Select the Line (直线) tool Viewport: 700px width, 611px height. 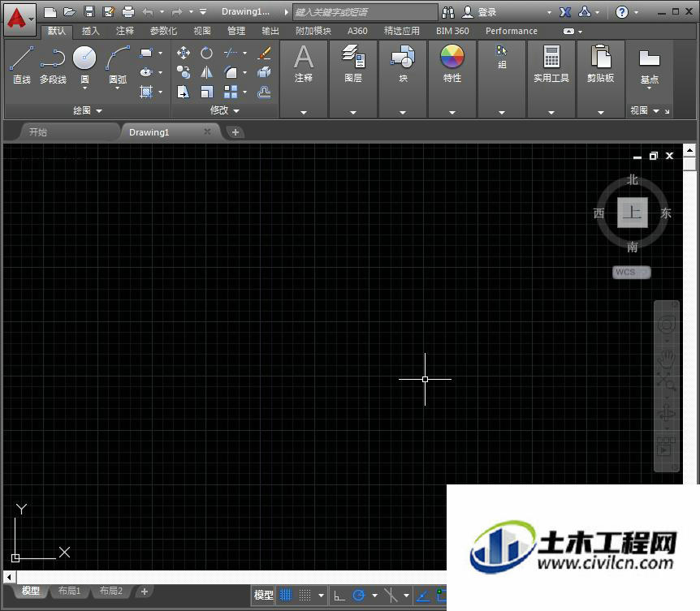pos(22,65)
